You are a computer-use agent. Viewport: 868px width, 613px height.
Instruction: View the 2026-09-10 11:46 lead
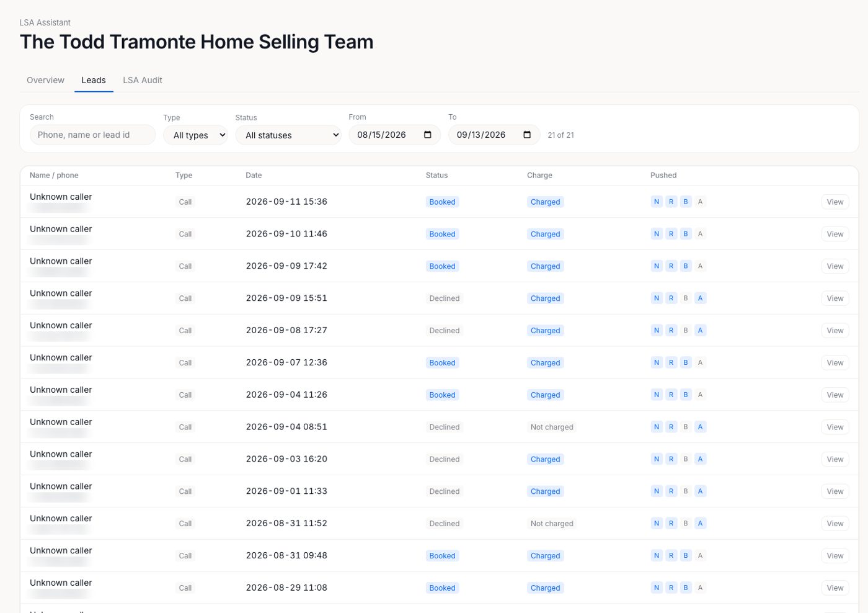pos(835,234)
